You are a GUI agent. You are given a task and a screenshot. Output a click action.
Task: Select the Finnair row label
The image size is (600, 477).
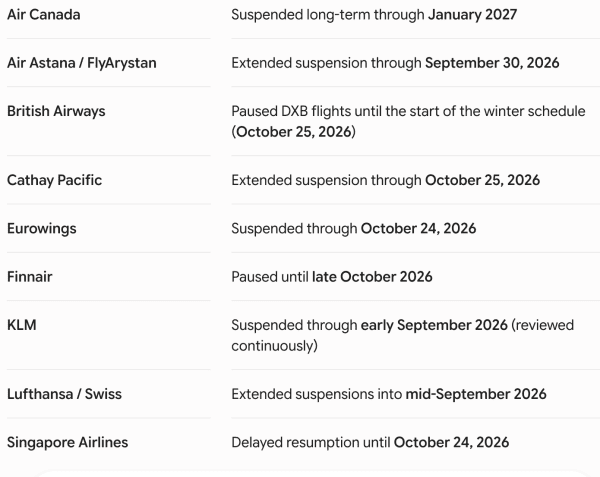click(29, 277)
